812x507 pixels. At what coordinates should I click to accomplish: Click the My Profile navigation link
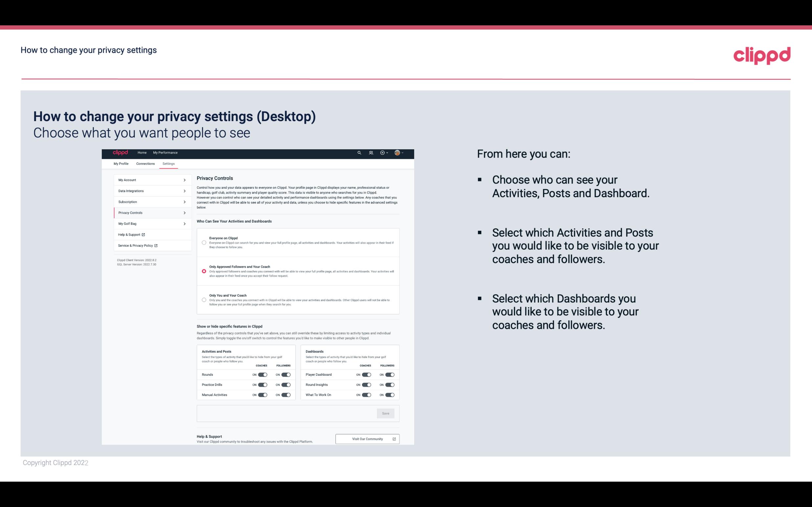pos(121,163)
